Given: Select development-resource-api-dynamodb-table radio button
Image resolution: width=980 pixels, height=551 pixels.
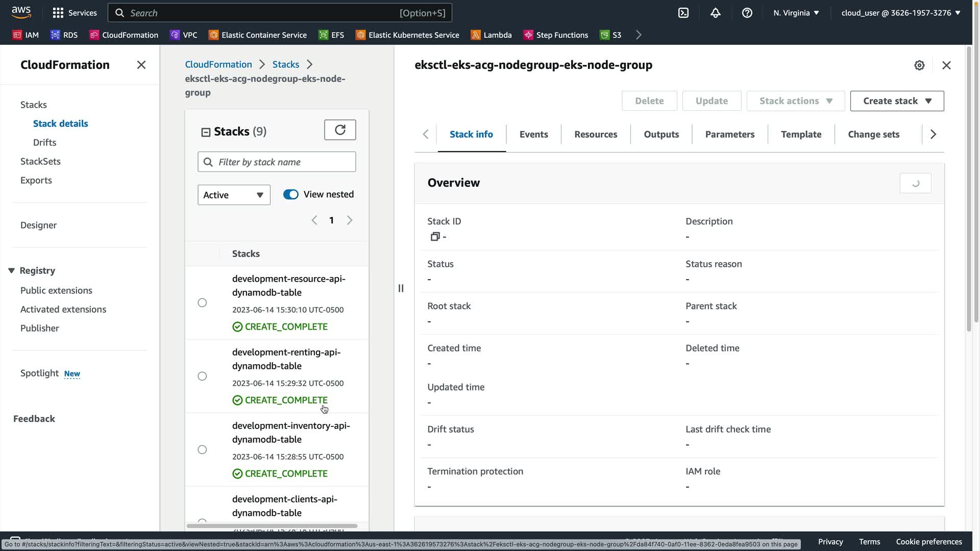Looking at the screenshot, I should click(202, 303).
